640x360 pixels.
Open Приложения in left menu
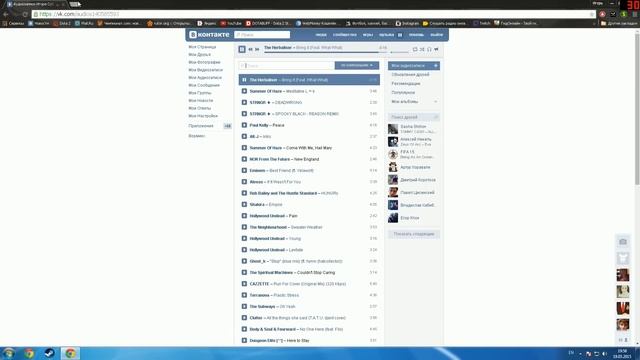[201, 126]
